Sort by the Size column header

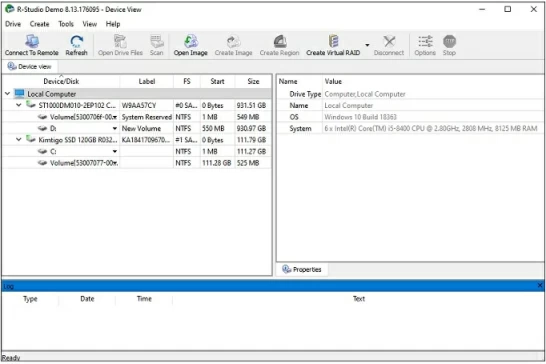(253, 81)
